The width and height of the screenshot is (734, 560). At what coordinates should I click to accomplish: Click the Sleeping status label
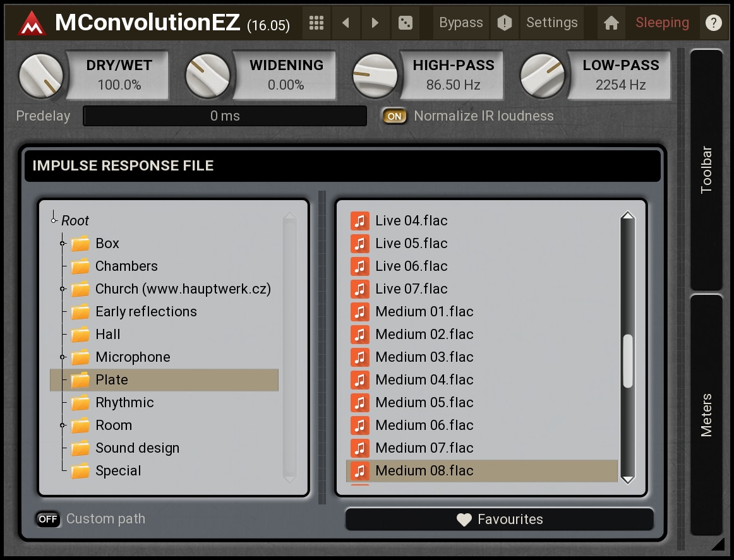[x=662, y=23]
